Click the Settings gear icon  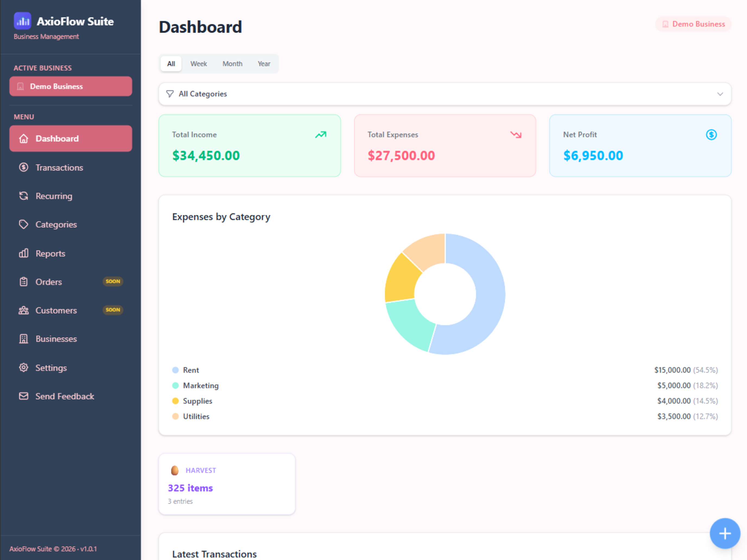click(x=24, y=367)
